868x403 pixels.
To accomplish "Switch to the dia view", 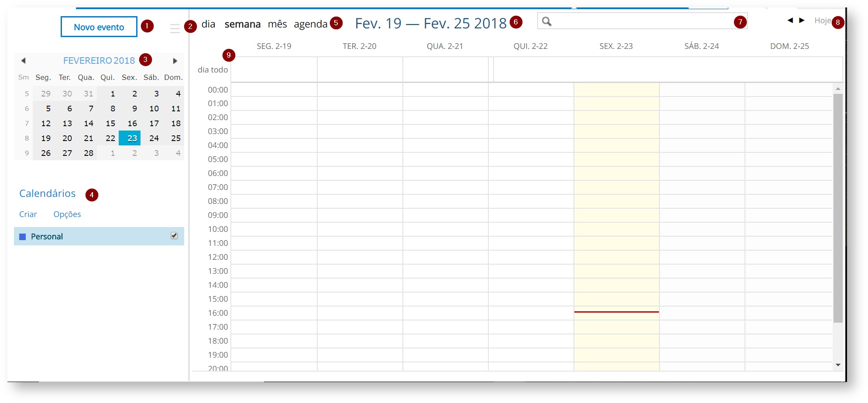I will tap(208, 24).
